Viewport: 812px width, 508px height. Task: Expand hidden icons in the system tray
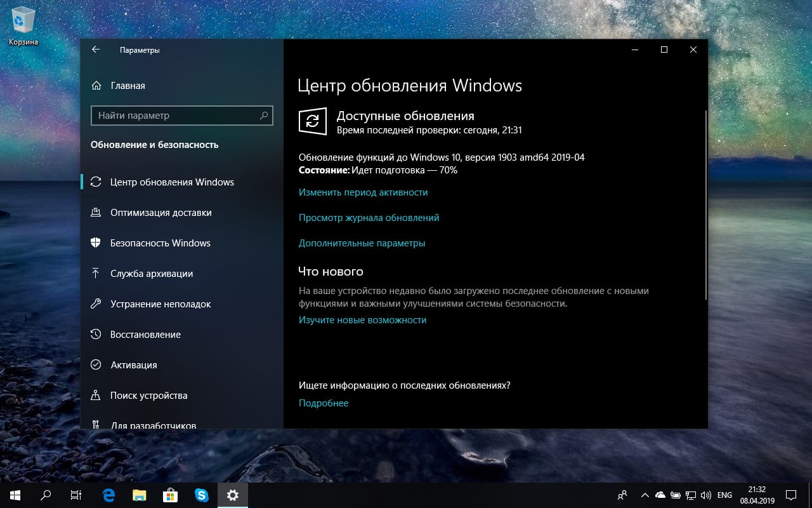tap(645, 495)
